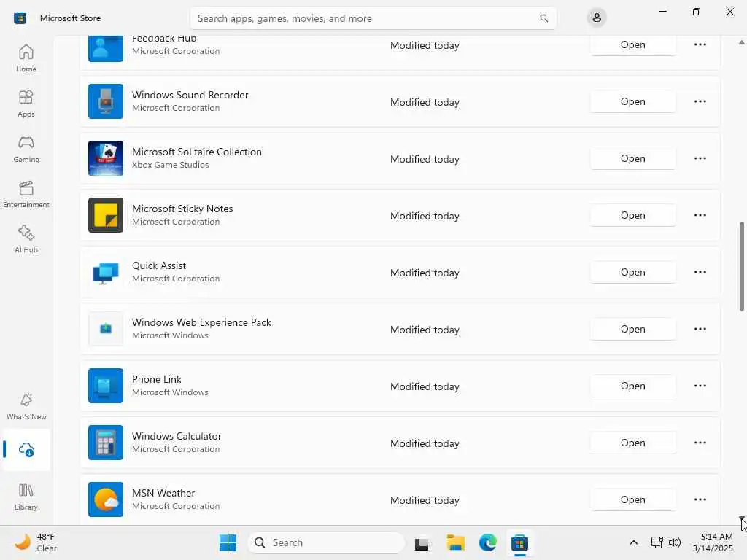747x560 pixels.
Task: Open What's New in the sidebar
Action: (x=26, y=406)
